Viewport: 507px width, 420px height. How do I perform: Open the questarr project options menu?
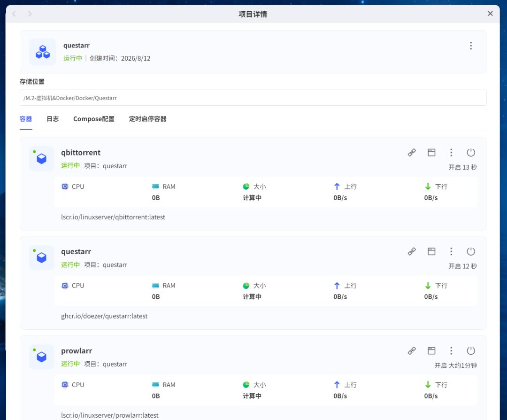[x=471, y=46]
